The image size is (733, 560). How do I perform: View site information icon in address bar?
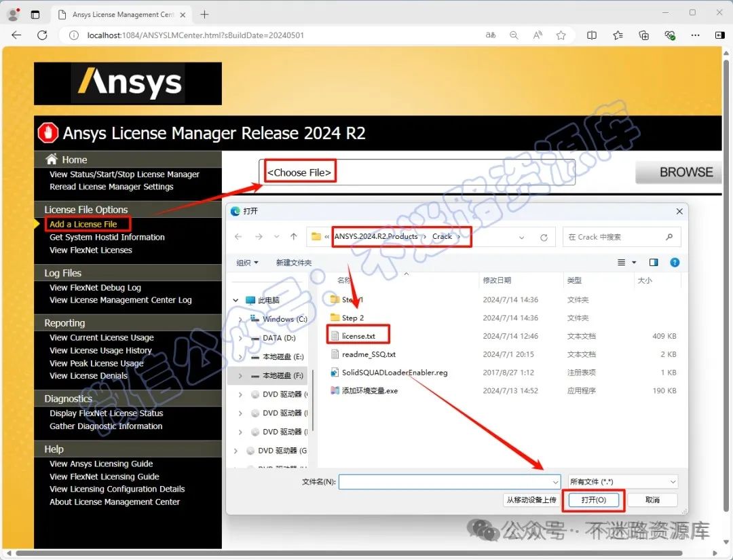tap(74, 35)
